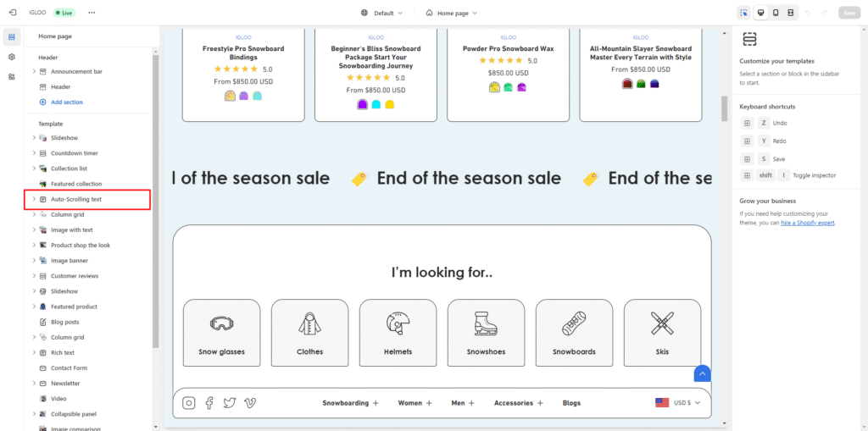868x431 pixels.
Task: Open the hire a Shopify expert link
Action: click(807, 223)
